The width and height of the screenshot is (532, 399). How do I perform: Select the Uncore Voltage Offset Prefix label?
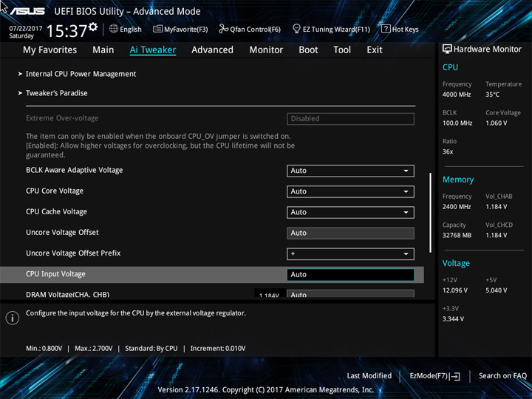pyautogui.click(x=73, y=253)
